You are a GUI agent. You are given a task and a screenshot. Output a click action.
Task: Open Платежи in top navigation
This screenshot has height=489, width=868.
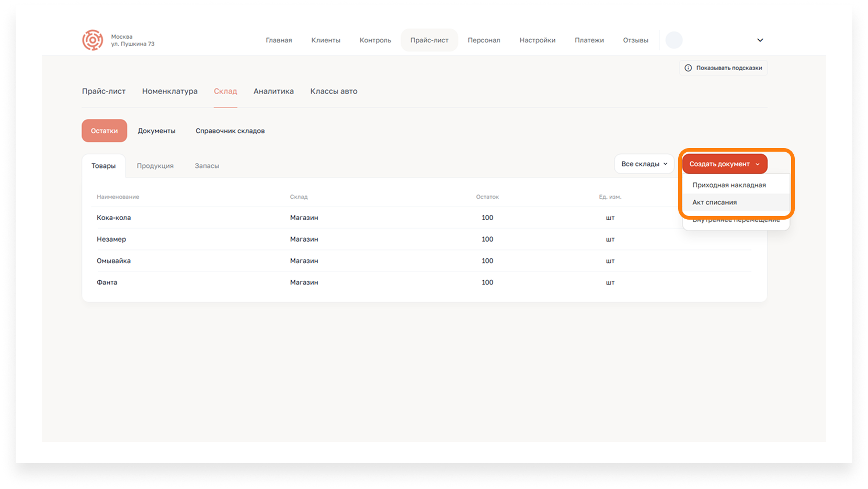(x=589, y=40)
